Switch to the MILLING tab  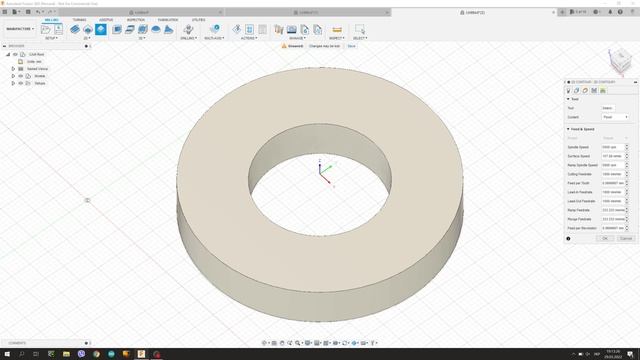(51, 20)
